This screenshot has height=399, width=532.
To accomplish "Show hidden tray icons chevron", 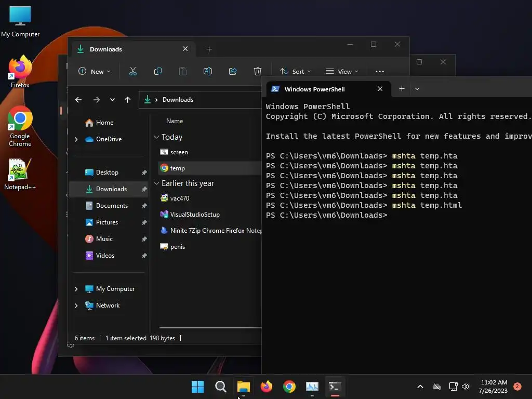I will [x=420, y=387].
